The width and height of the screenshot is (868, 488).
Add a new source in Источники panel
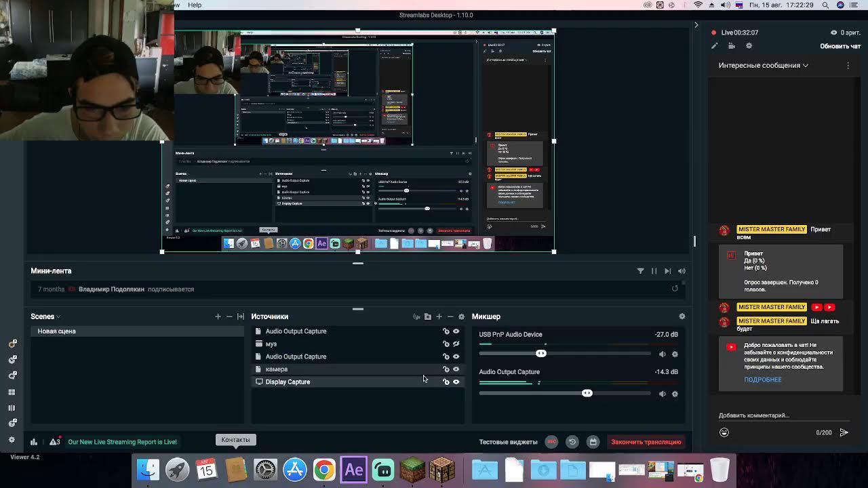439,317
